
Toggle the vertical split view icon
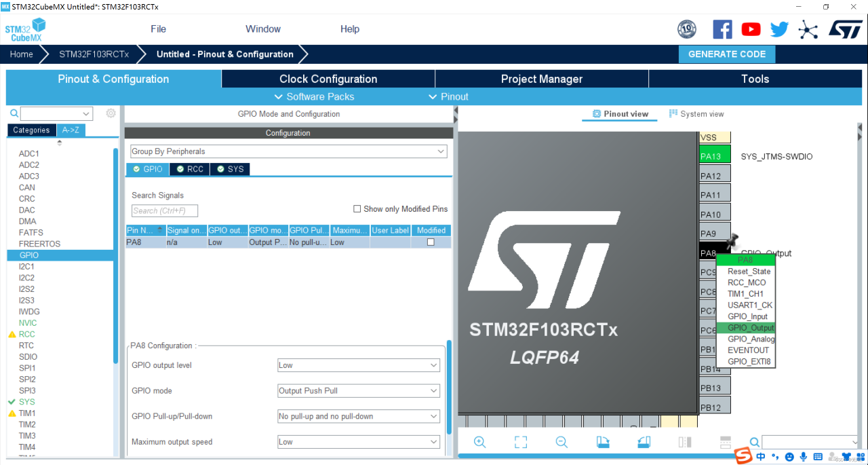(x=685, y=442)
